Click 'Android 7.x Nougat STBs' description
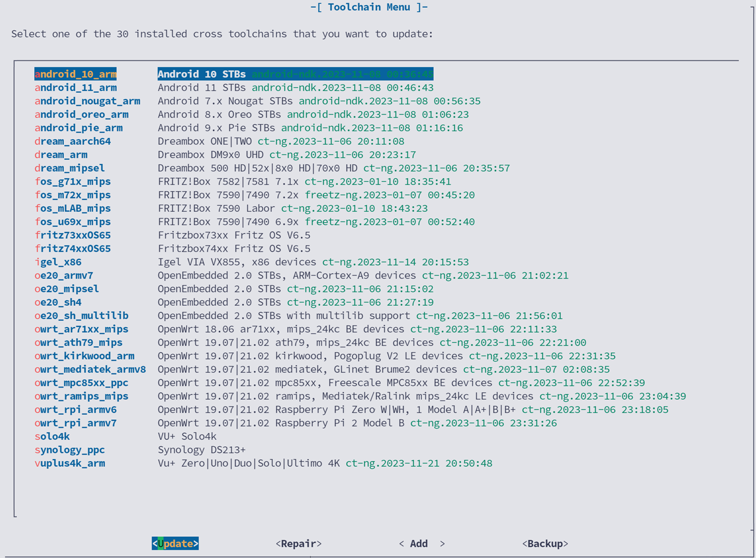Image resolution: width=756 pixels, height=558 pixels. coord(225,101)
